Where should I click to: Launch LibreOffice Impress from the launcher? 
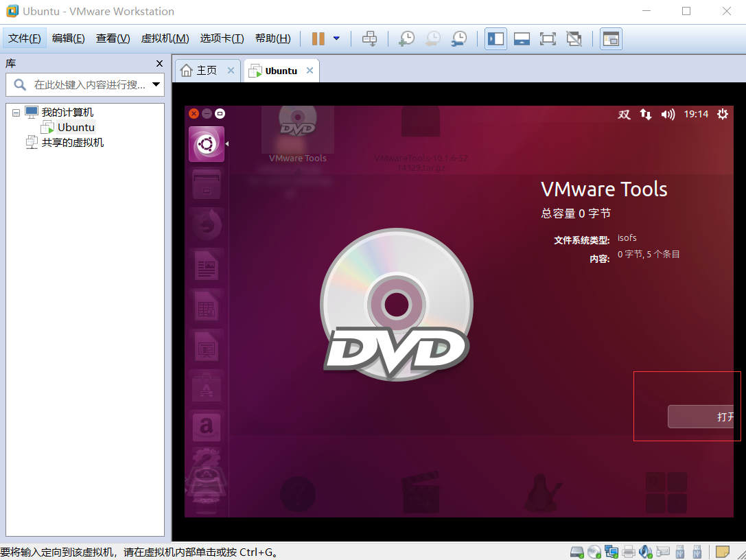[207, 347]
